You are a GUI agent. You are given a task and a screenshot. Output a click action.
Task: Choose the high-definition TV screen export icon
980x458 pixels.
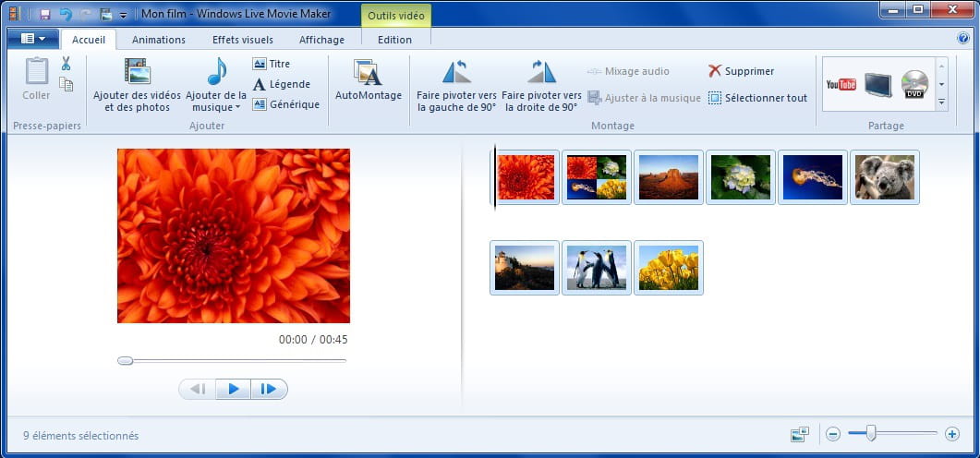877,84
